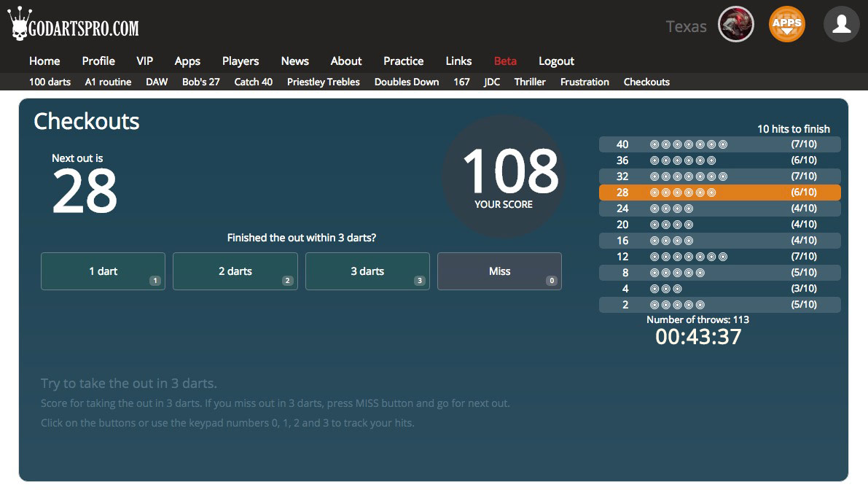Image resolution: width=868 pixels, height=501 pixels.
Task: Open the orange APPS download icon
Action: click(x=787, y=25)
